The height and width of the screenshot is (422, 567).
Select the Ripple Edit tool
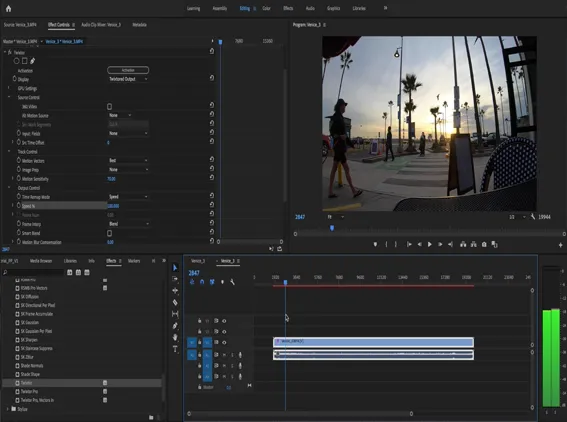(x=175, y=290)
